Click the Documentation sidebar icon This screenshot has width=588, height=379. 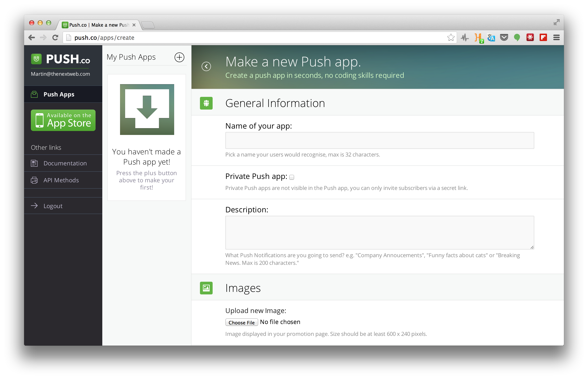click(34, 163)
